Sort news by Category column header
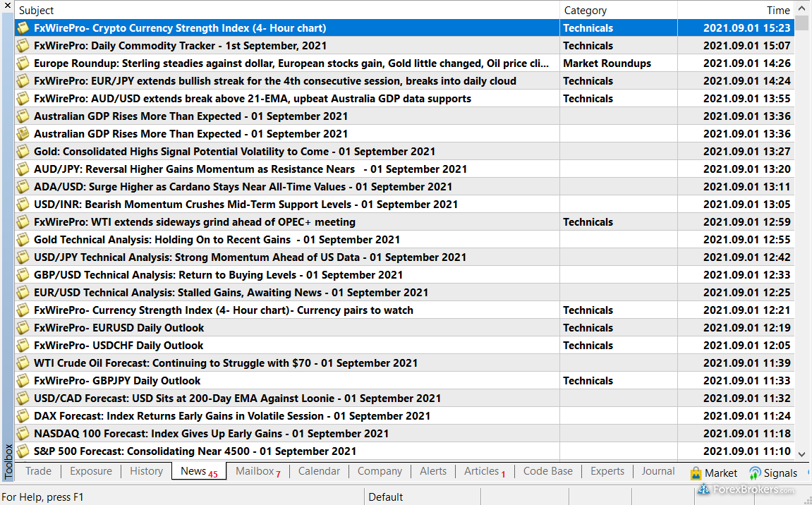This screenshot has width=812, height=505. pyautogui.click(x=619, y=11)
